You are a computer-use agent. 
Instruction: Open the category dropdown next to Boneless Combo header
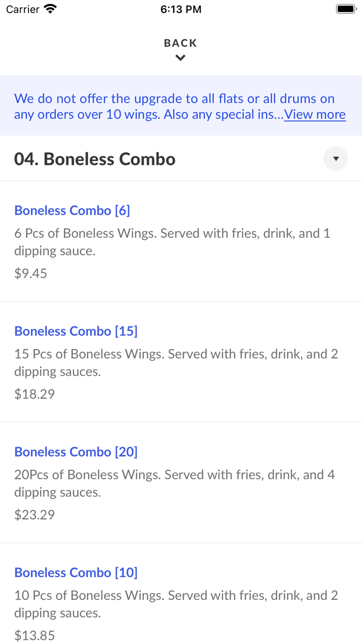(x=336, y=158)
